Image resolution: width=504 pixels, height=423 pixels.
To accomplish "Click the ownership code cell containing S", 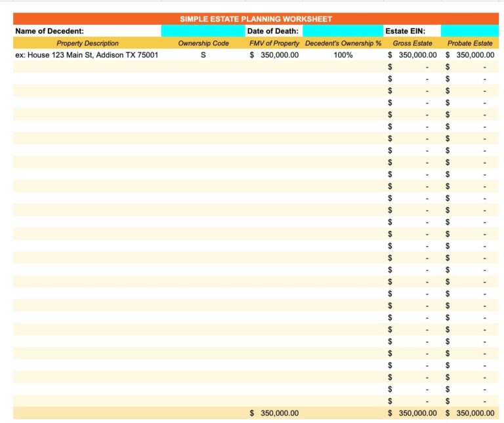I will (x=203, y=55).
